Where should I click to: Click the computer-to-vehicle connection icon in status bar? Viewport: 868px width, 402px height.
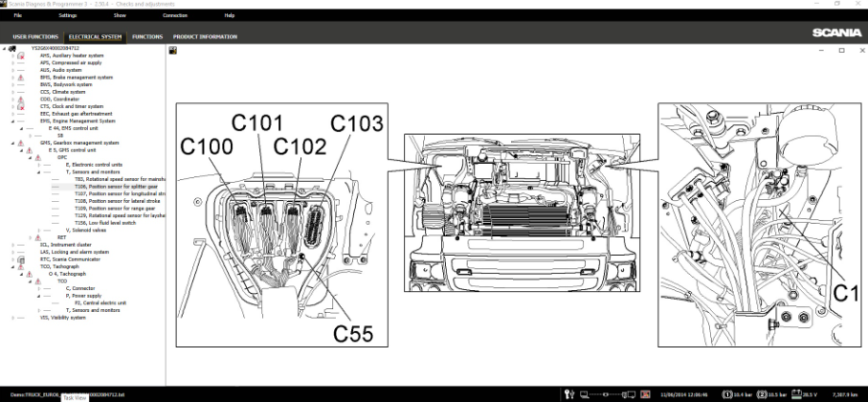(x=609, y=394)
